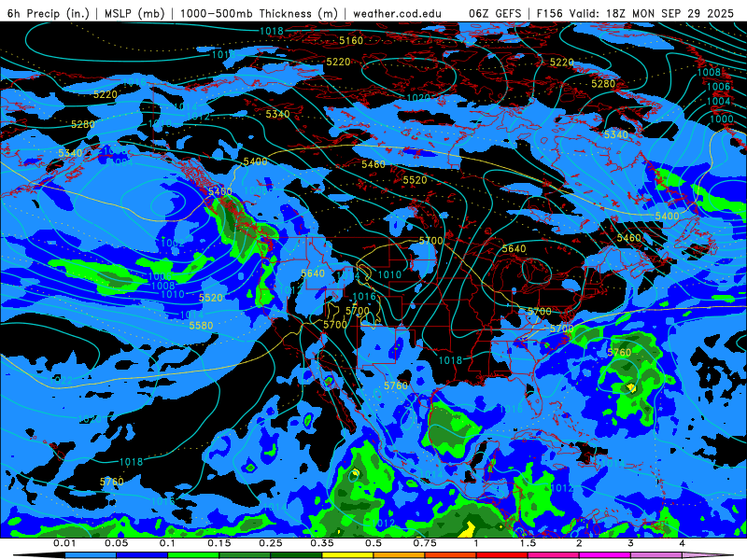Click '5760' label over northern Mexico

tap(396, 385)
